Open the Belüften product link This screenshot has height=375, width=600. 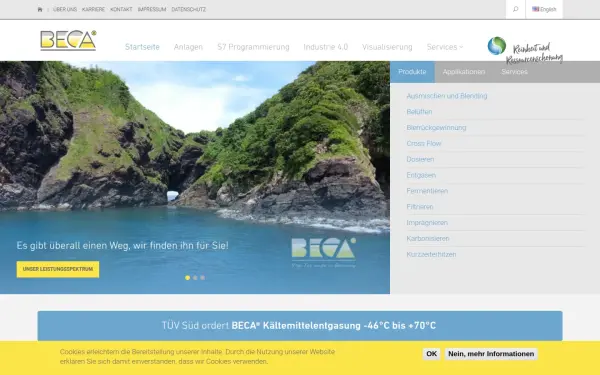tap(419, 112)
